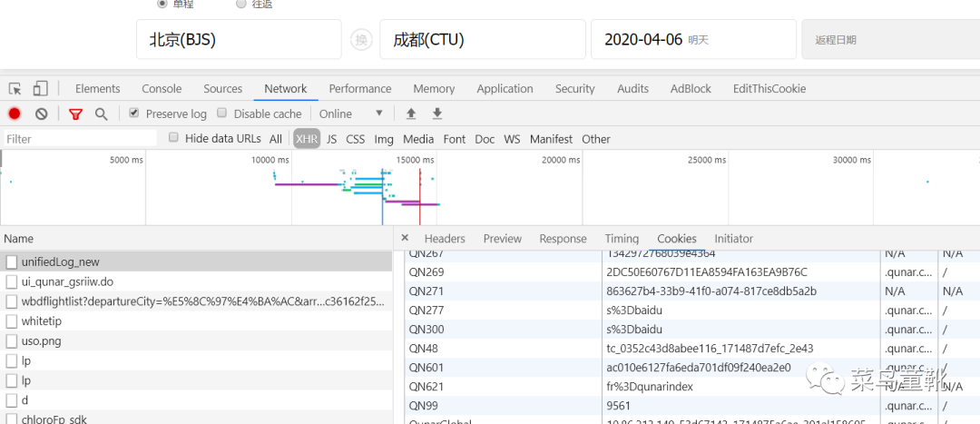The width and height of the screenshot is (980, 424).
Task: Select the Network tab
Action: [x=286, y=89]
